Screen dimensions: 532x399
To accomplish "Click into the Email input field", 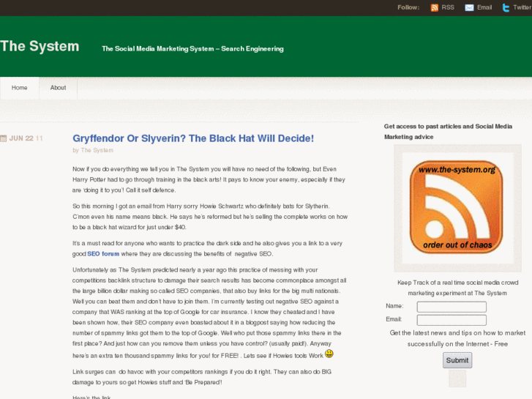I will (452, 320).
